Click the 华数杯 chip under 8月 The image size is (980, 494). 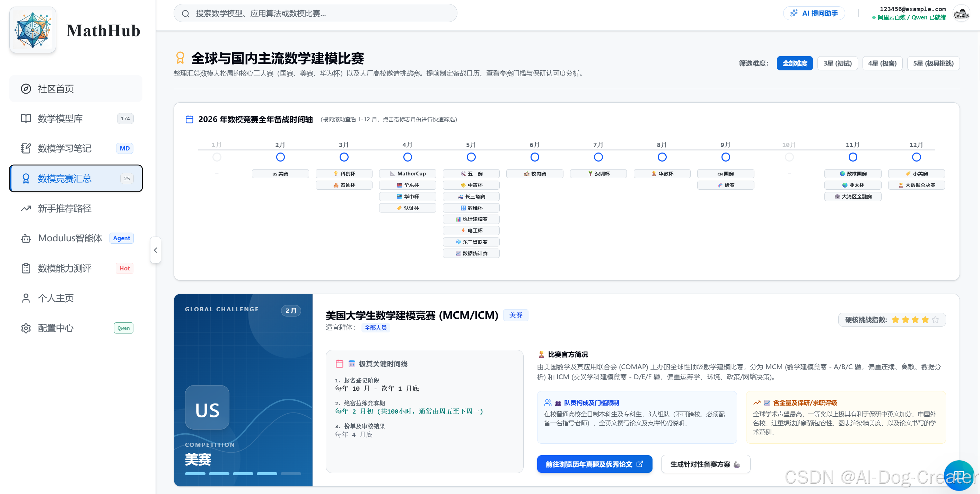(662, 174)
